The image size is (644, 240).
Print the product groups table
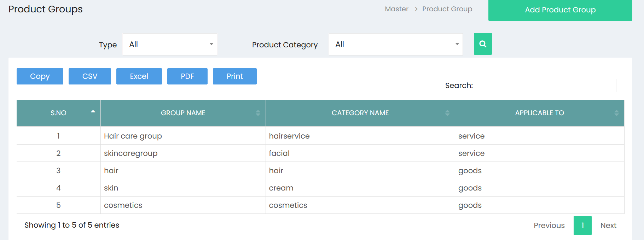pyautogui.click(x=235, y=76)
